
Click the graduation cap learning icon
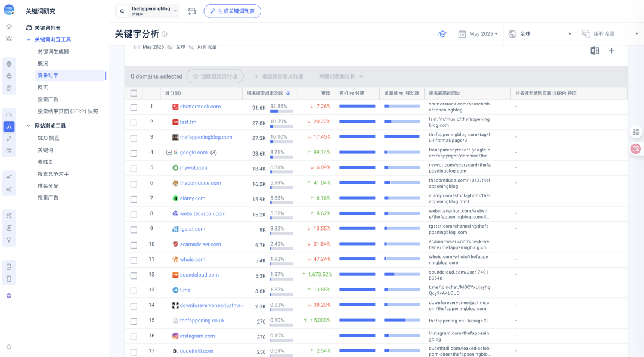pyautogui.click(x=442, y=34)
